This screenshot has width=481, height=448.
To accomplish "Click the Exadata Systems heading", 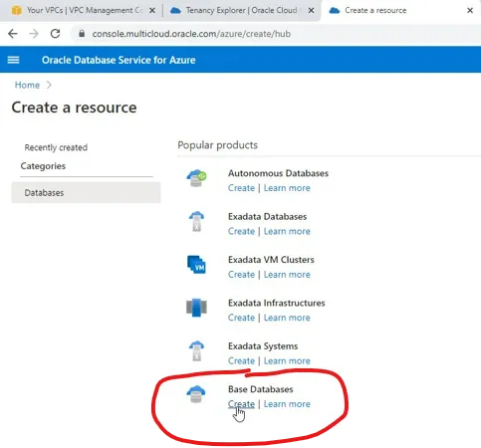I will (263, 346).
